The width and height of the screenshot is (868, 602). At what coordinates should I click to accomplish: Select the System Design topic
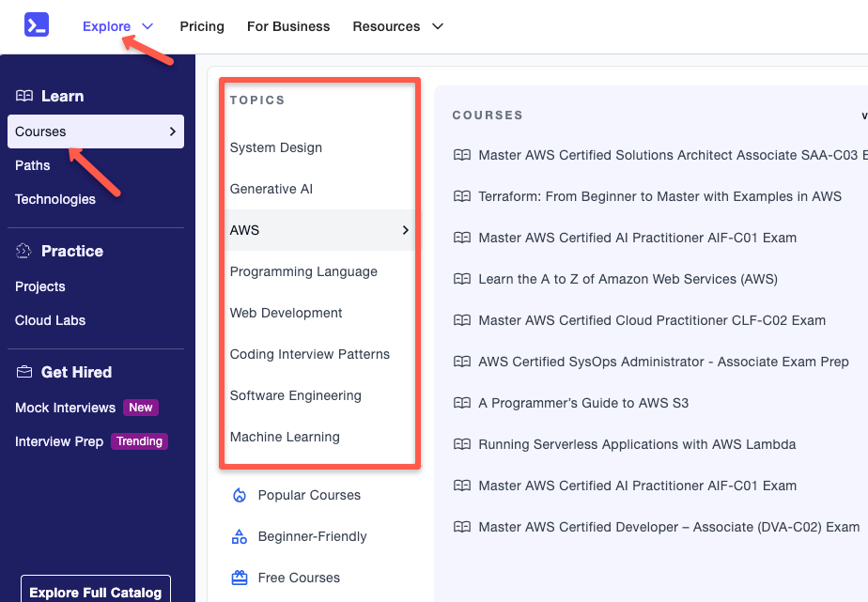click(275, 147)
